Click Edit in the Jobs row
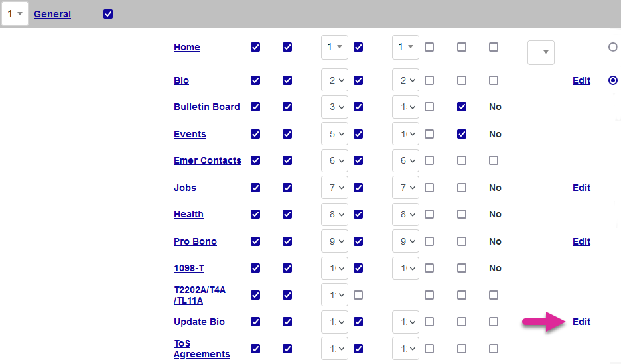621x364 pixels. pos(581,188)
